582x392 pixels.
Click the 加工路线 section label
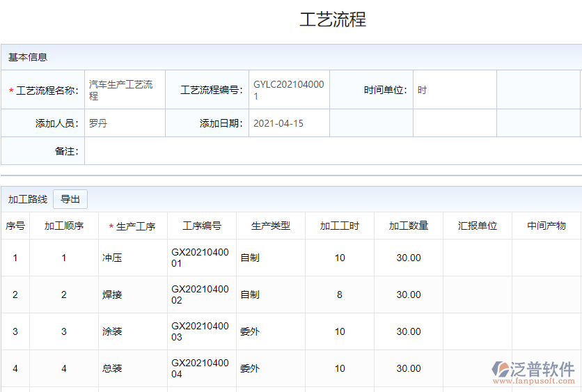click(28, 200)
